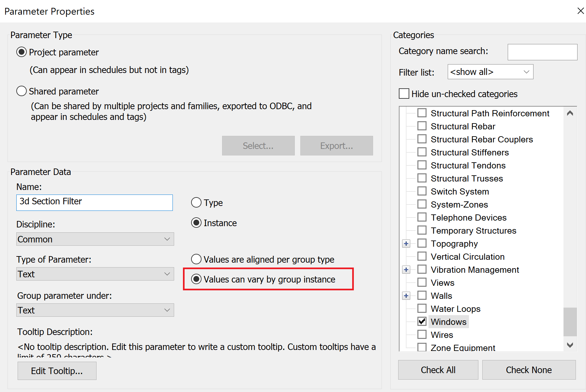Expand the Topography category node
586x392 pixels.
pos(406,244)
